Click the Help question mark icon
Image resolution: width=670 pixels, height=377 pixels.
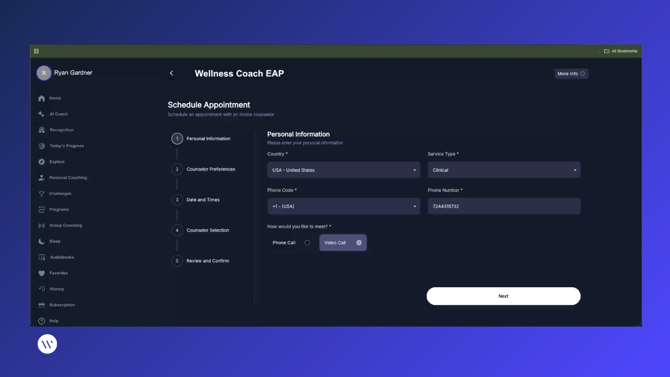[x=41, y=321]
